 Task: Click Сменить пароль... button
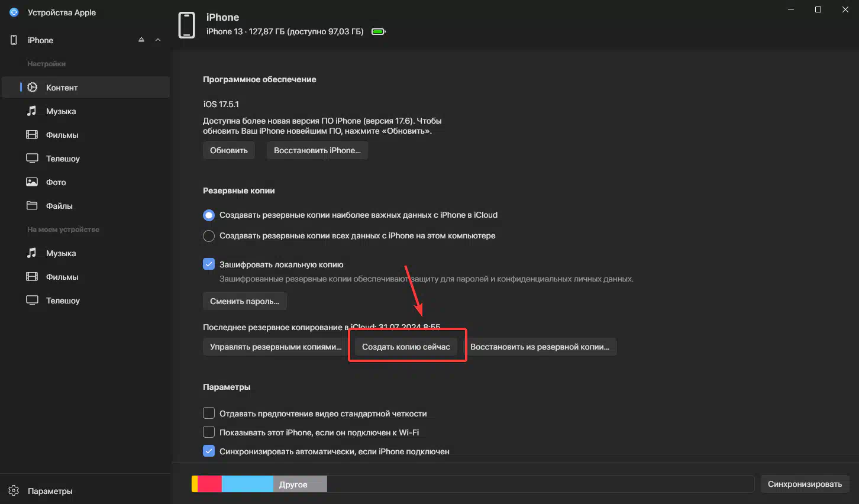click(245, 301)
